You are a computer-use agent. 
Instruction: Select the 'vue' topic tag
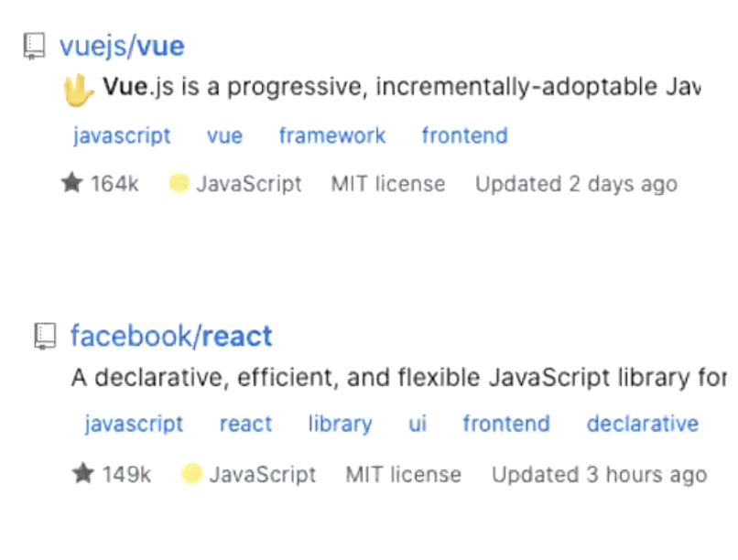click(224, 136)
